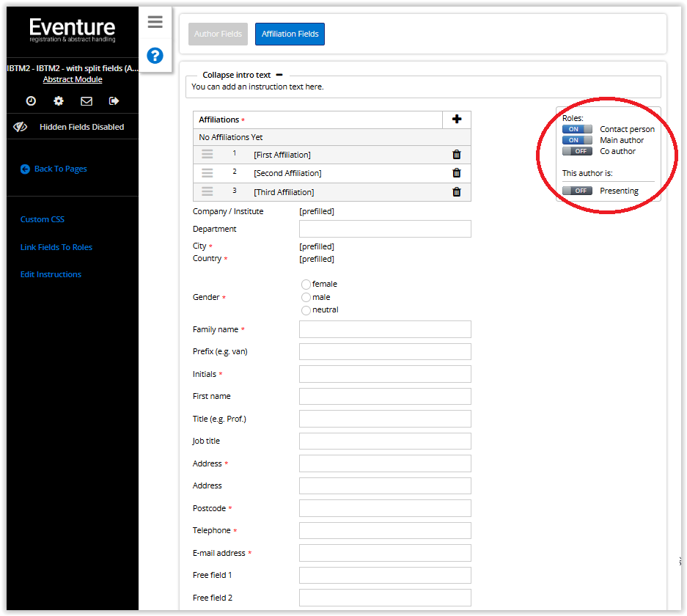Image resolution: width=687 pixels, height=616 pixels.
Task: Open settings gear icon in sidebar
Action: click(x=59, y=101)
